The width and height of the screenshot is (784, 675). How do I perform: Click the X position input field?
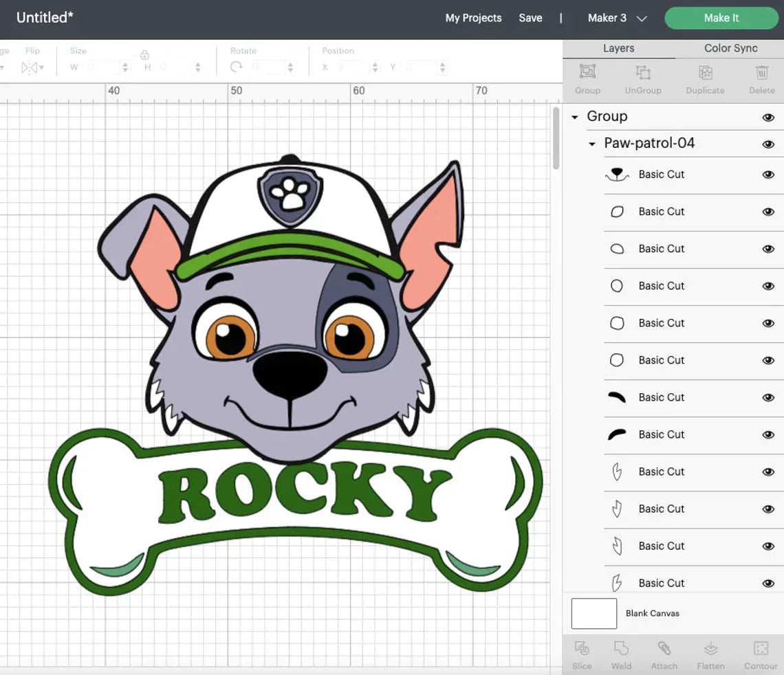pyautogui.click(x=353, y=67)
